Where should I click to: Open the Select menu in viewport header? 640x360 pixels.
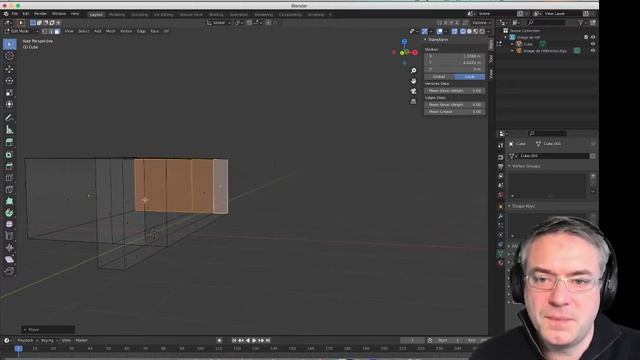point(84,31)
